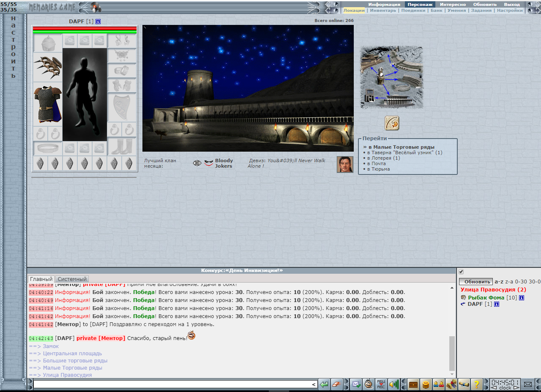This screenshot has height=392, width=541.
Task: Click the two-people friends icon
Action: tap(439, 384)
